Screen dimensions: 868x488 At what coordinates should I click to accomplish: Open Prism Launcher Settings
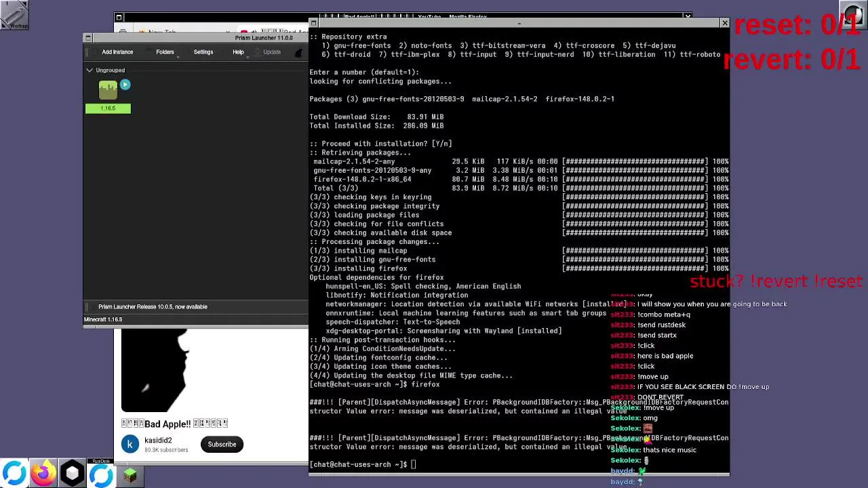203,52
